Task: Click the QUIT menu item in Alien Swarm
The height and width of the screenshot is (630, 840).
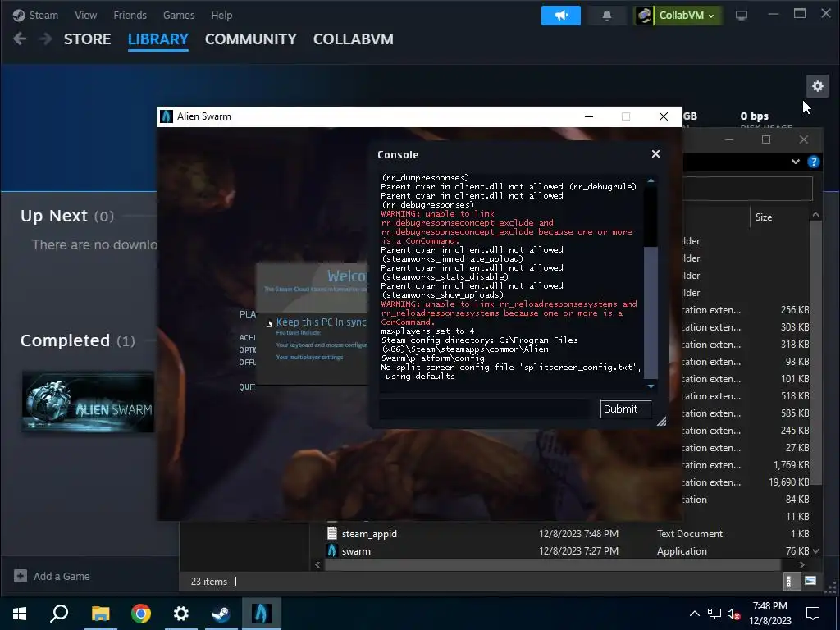Action: pyautogui.click(x=247, y=387)
